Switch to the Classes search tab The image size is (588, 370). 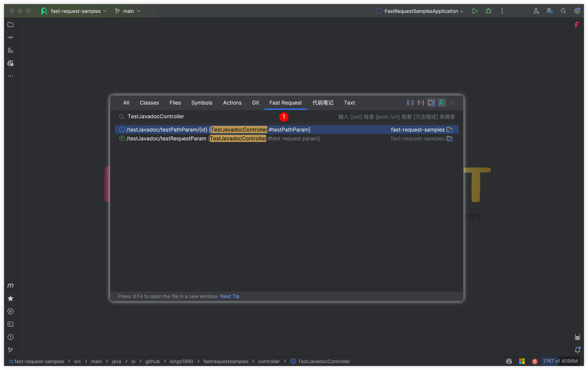[x=149, y=103]
